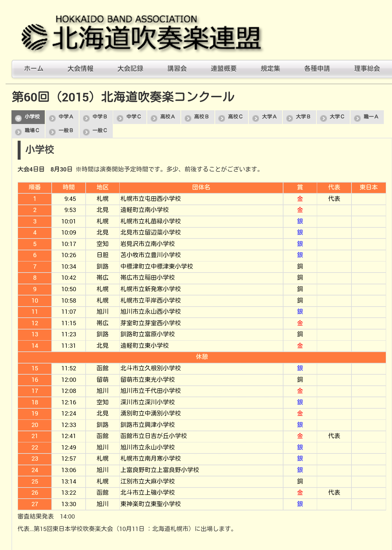Viewport: 392px width, 550px height.
Task: Click the arrow icon beside 大学A
Action: [256, 118]
